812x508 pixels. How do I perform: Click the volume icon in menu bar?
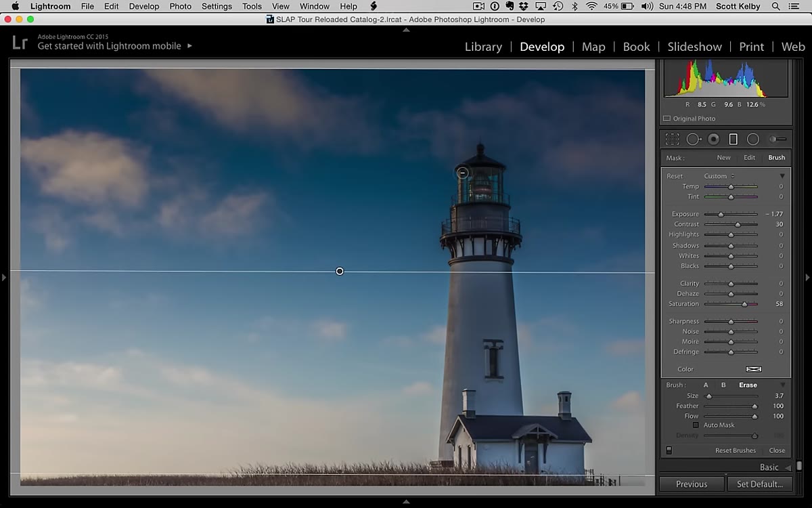coord(647,6)
